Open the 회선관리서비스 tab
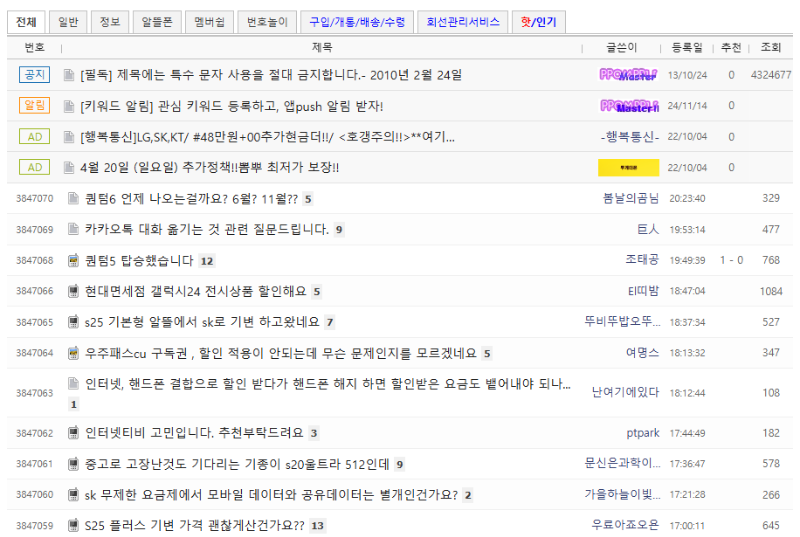800x537 pixels. pyautogui.click(x=463, y=22)
